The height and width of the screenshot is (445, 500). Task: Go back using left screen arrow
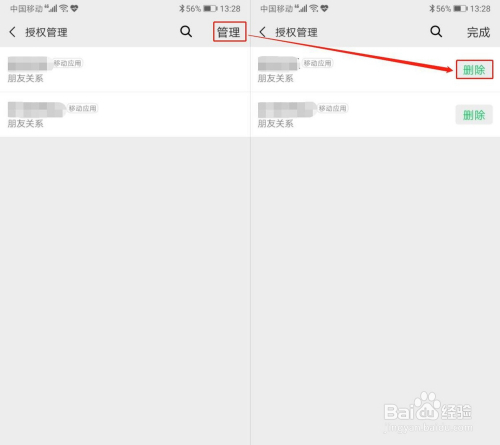tap(12, 32)
